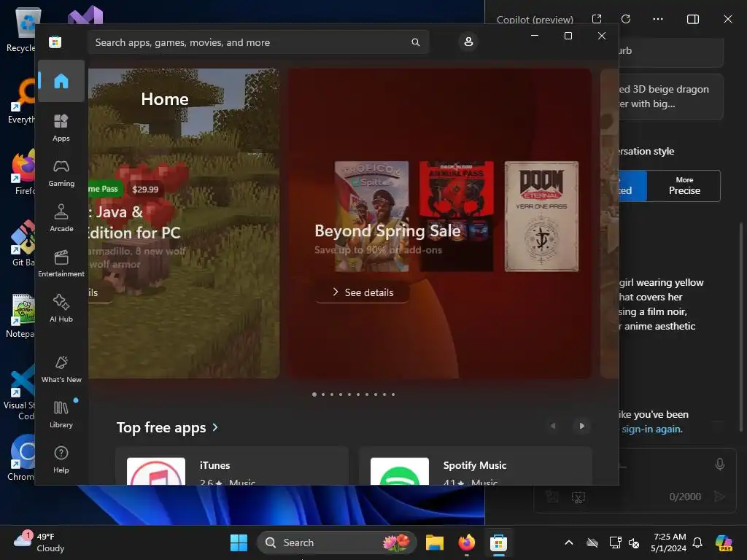Click the Copilot pane scrollbar
This screenshot has width=747, height=560.
(x=741, y=326)
